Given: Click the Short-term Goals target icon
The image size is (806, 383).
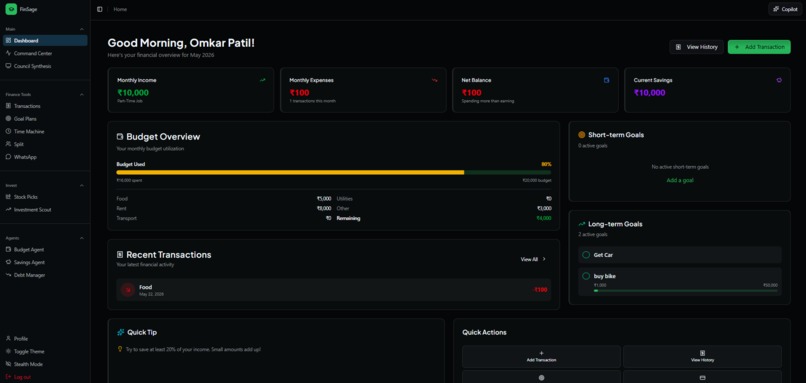Looking at the screenshot, I should 582,135.
